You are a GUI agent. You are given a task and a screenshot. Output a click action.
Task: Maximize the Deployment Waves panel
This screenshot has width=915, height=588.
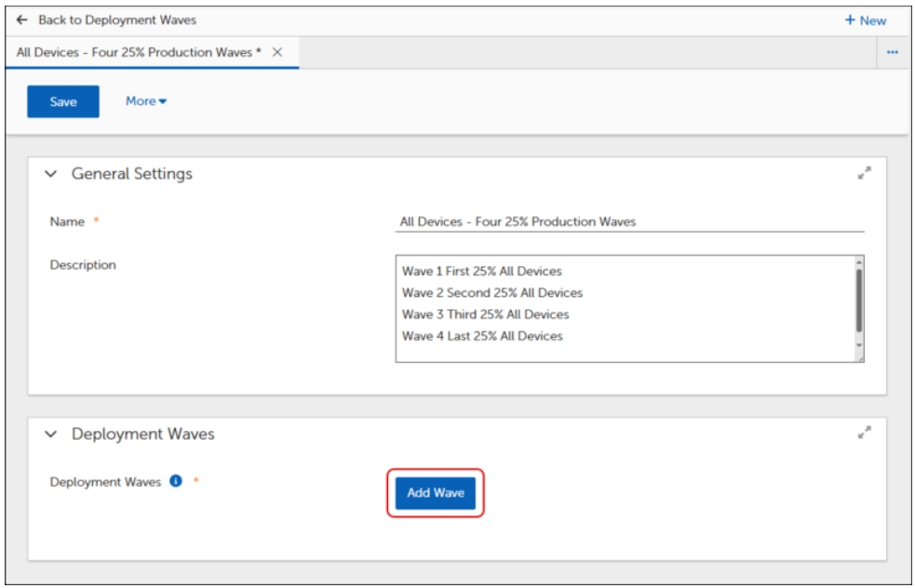coord(864,433)
